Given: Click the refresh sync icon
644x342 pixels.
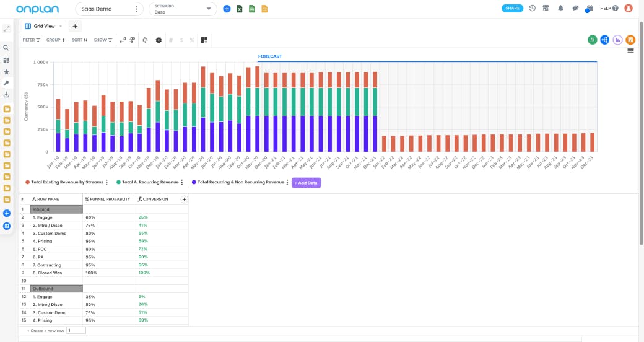Looking at the screenshot, I should click(x=145, y=40).
